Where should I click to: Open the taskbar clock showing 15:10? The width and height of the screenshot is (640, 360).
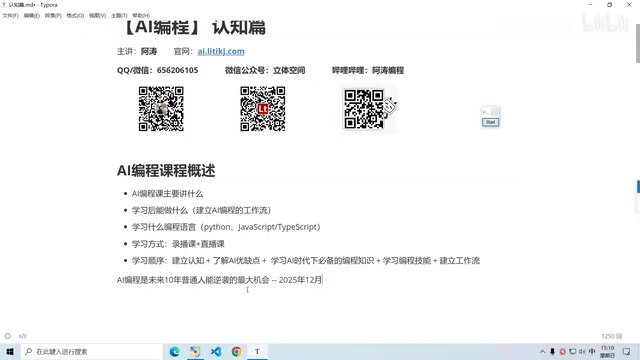click(608, 351)
